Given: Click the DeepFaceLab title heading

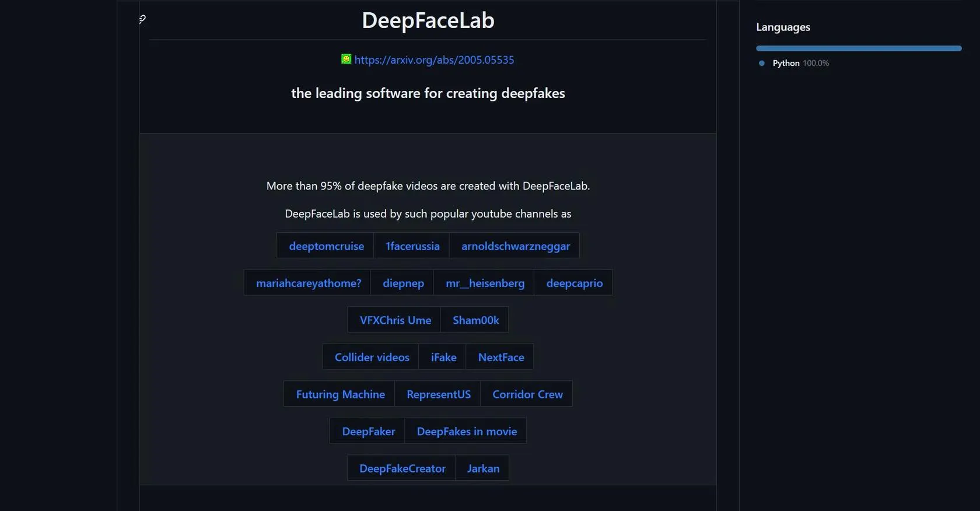Looking at the screenshot, I should click(x=428, y=20).
